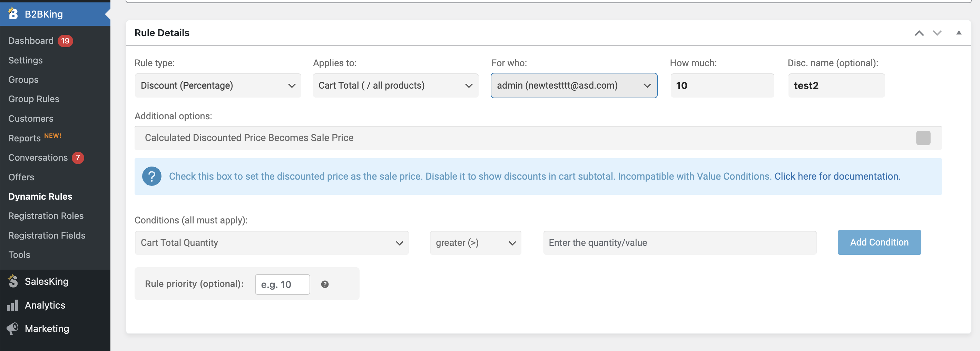Open Tools menu item
Screen dimensions: 980x351
pos(19,255)
